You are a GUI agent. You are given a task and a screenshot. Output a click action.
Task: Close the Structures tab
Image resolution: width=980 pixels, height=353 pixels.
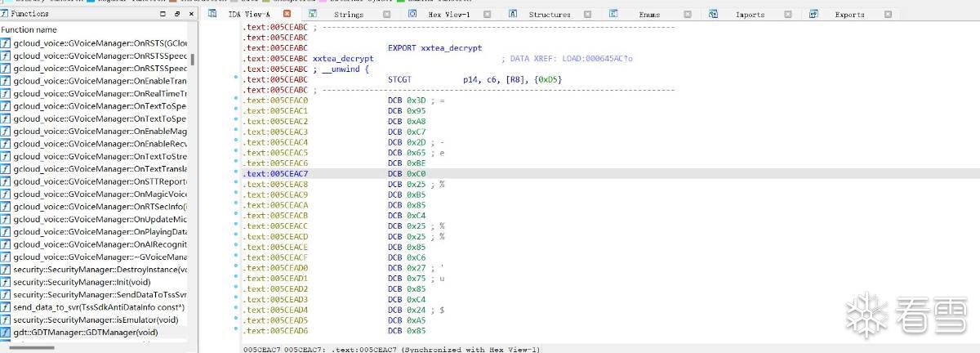pos(586,14)
